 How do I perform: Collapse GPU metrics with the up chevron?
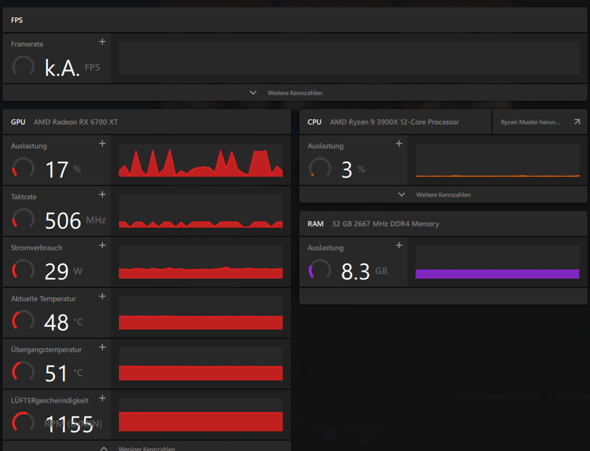104,448
